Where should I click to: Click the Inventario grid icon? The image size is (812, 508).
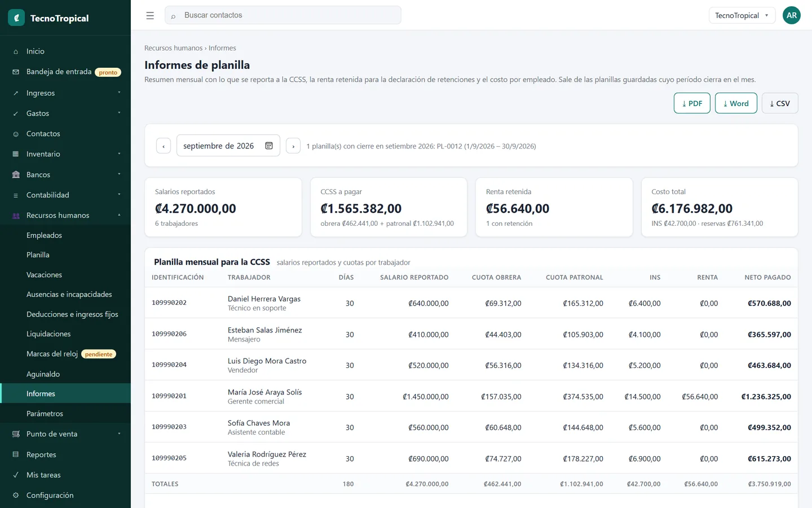tap(16, 154)
